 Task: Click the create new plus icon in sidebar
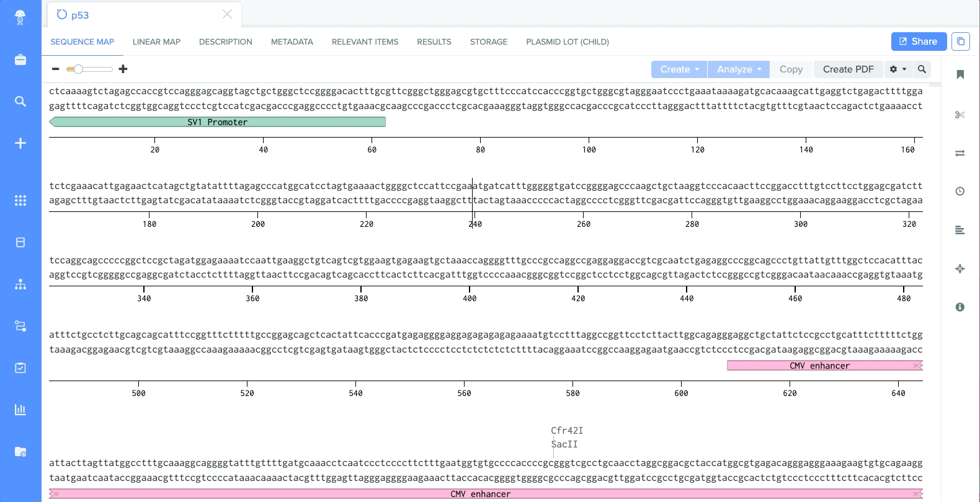click(20, 143)
